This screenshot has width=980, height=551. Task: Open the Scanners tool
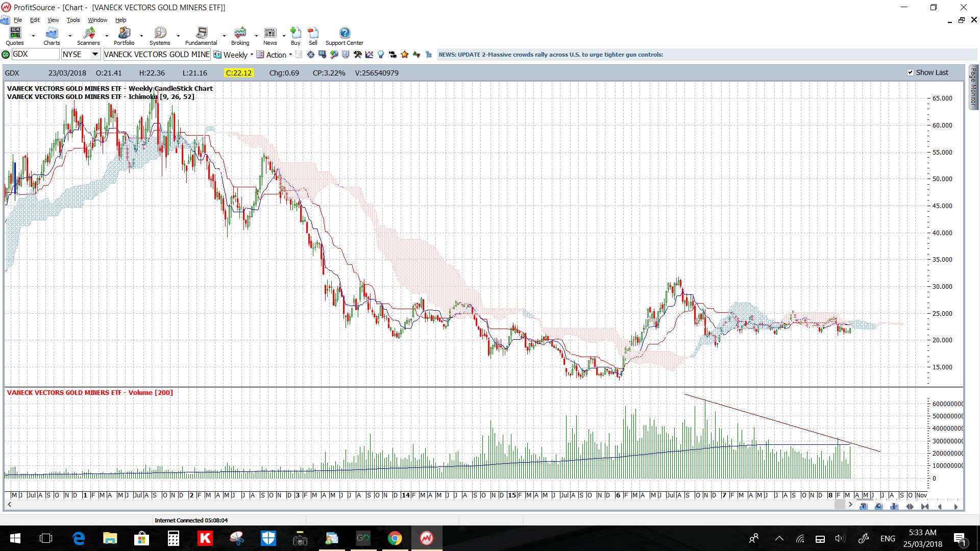click(x=88, y=36)
